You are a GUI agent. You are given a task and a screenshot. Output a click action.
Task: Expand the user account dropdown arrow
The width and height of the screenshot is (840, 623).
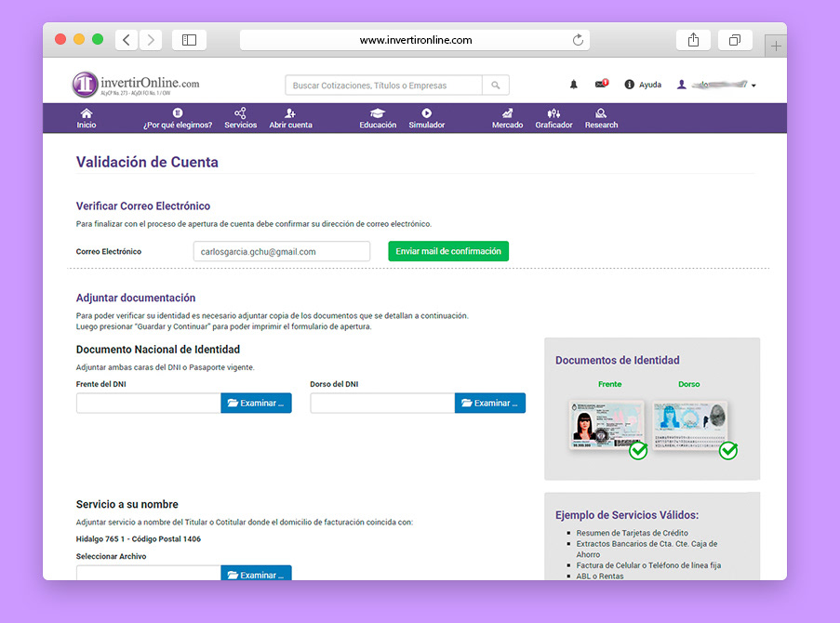753,86
